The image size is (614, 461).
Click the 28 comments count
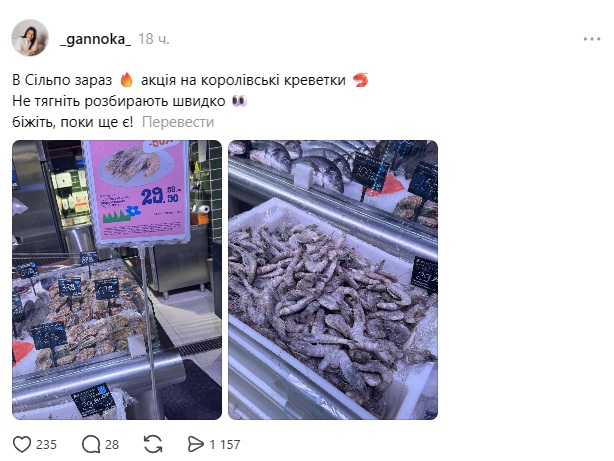pyautogui.click(x=112, y=445)
